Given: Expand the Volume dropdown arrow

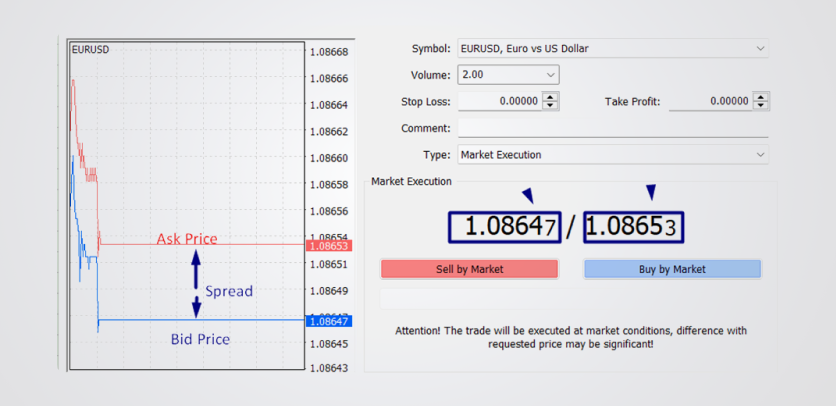Looking at the screenshot, I should pos(551,75).
